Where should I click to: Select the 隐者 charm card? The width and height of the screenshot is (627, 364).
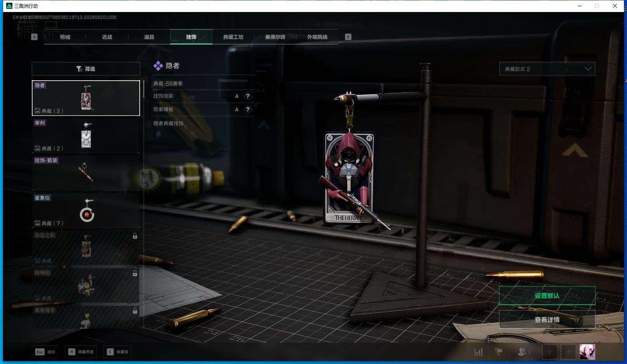click(86, 98)
